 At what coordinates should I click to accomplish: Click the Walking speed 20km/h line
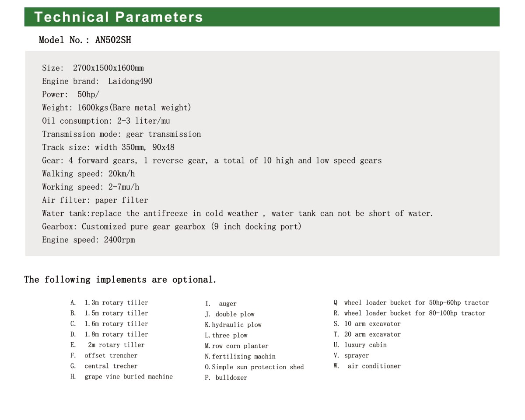(88, 174)
